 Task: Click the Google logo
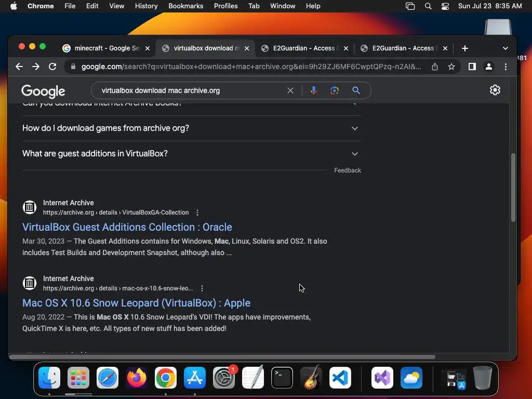pyautogui.click(x=43, y=91)
